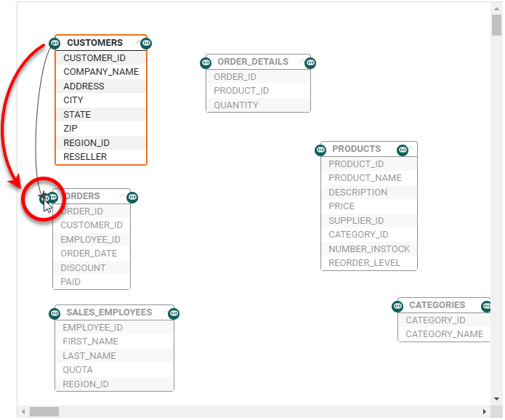The height and width of the screenshot is (420, 505).
Task: Select PRODUCT_ID in ORDER_DETAILS table
Action: [x=241, y=91]
